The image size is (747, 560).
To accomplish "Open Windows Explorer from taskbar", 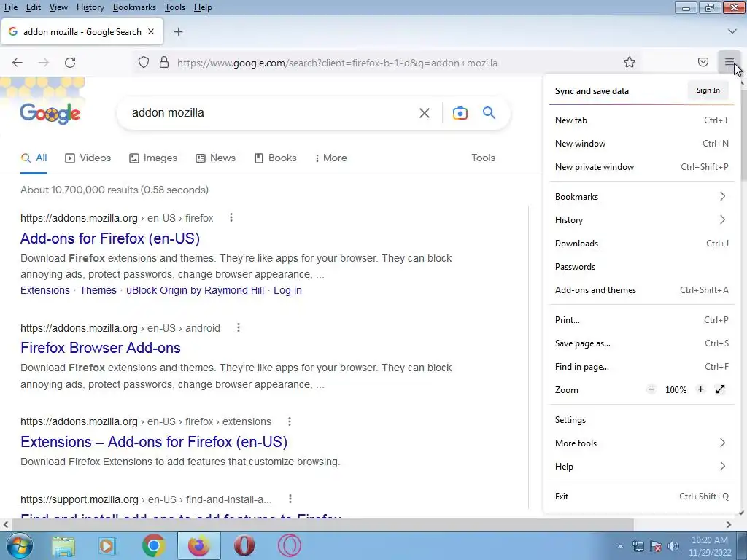I will point(63,545).
